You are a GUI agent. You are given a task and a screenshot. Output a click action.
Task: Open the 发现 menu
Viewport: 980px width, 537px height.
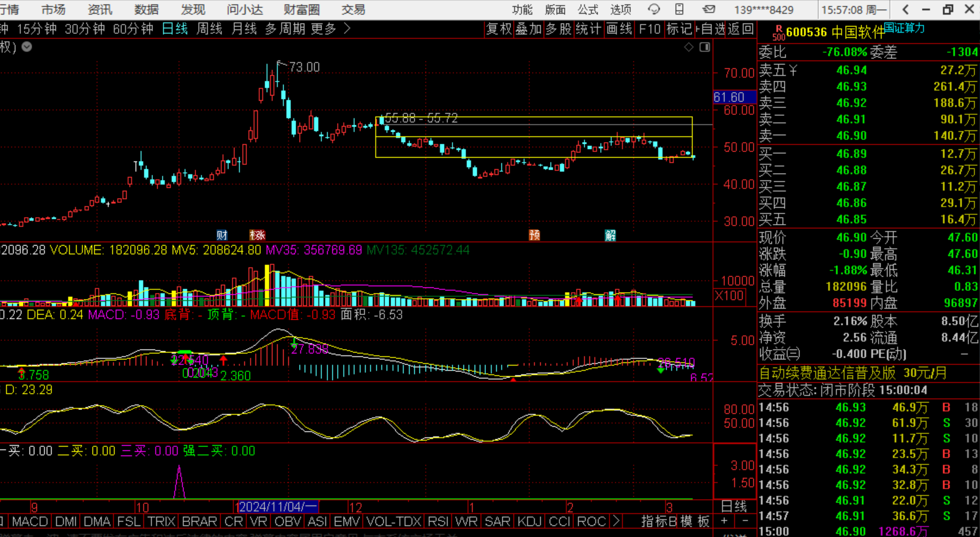(193, 9)
